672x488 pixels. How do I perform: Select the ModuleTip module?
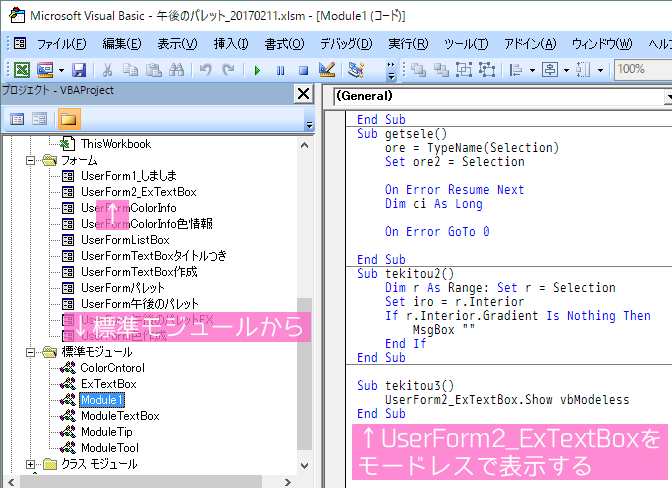click(x=107, y=432)
